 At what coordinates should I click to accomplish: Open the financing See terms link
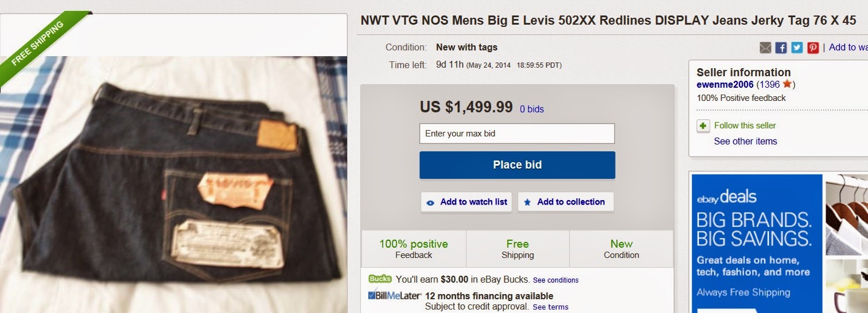[x=550, y=307]
